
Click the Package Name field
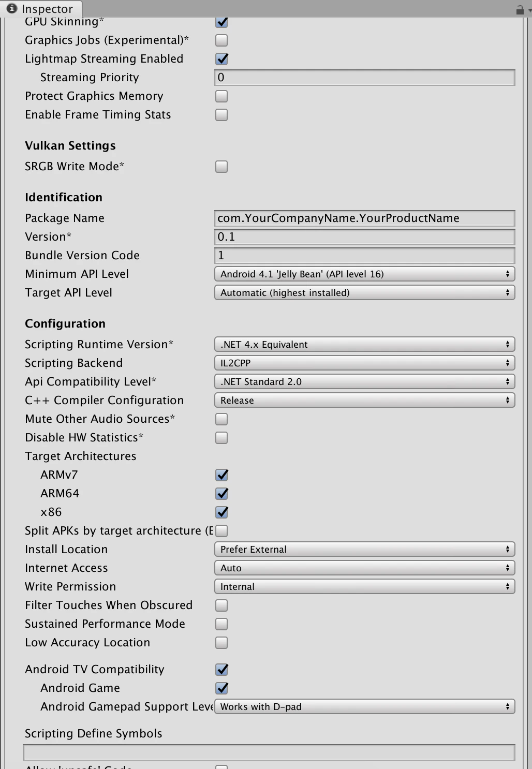point(364,218)
